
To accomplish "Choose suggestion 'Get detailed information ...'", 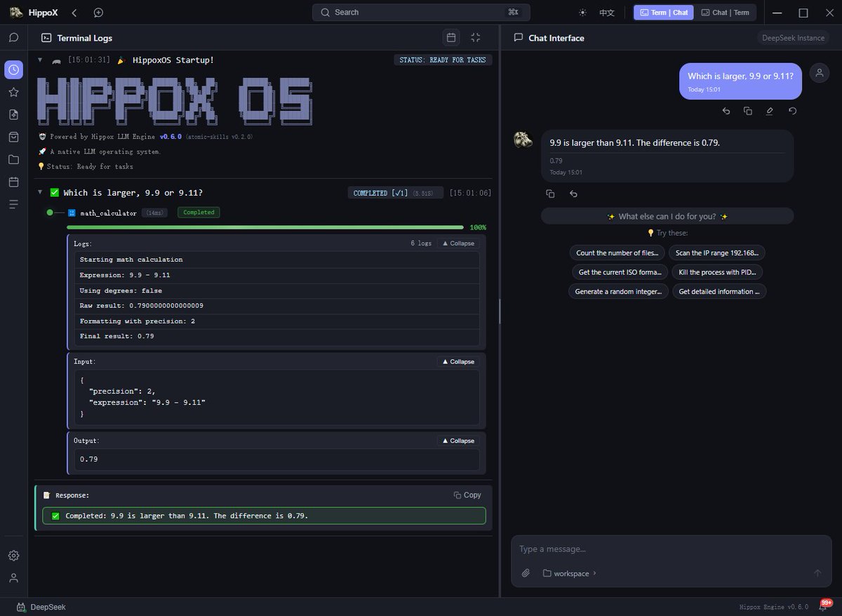I will coord(719,291).
